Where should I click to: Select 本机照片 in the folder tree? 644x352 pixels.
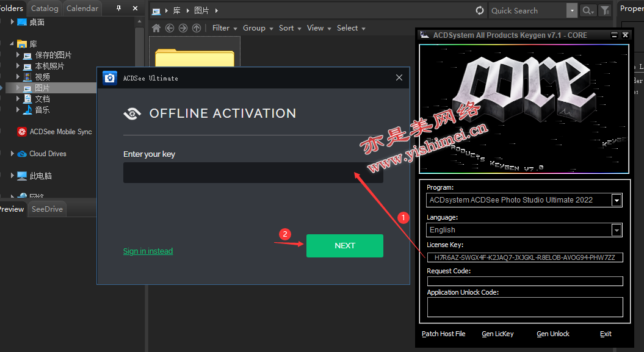(x=49, y=66)
